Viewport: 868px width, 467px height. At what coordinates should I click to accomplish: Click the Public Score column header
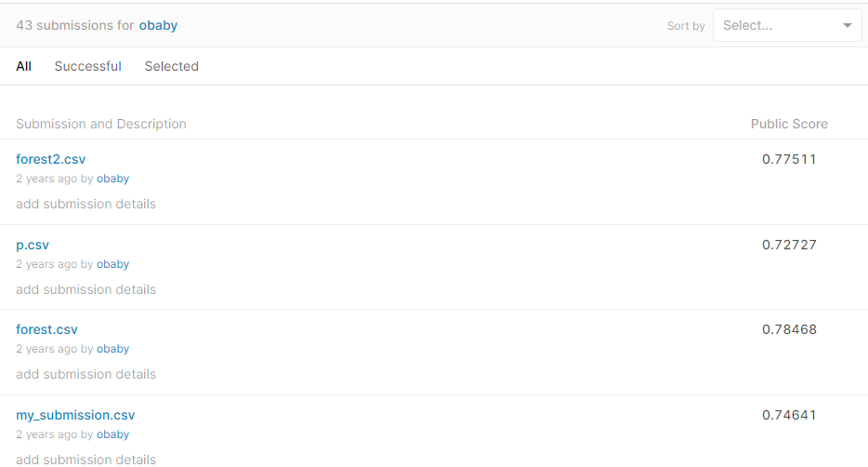coord(789,124)
